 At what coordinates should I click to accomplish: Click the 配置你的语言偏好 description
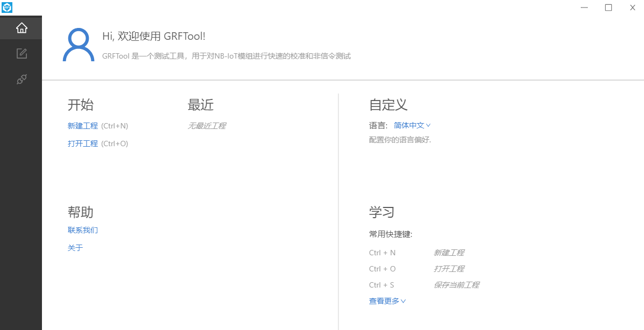pyautogui.click(x=400, y=140)
